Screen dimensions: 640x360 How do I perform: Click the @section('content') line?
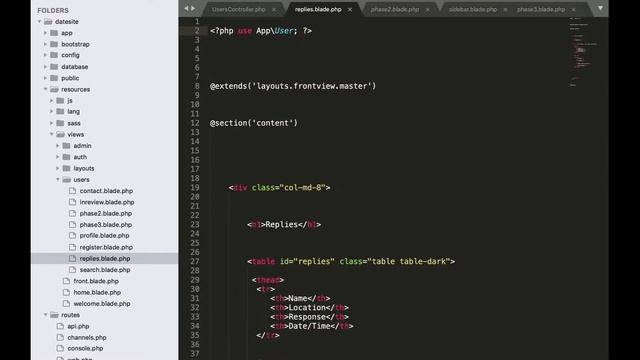pos(254,123)
